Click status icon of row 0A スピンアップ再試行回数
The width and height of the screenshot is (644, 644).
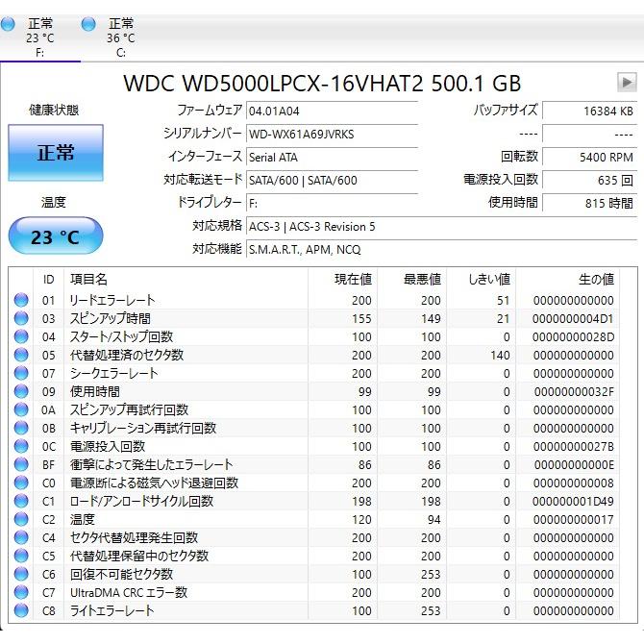(21, 409)
